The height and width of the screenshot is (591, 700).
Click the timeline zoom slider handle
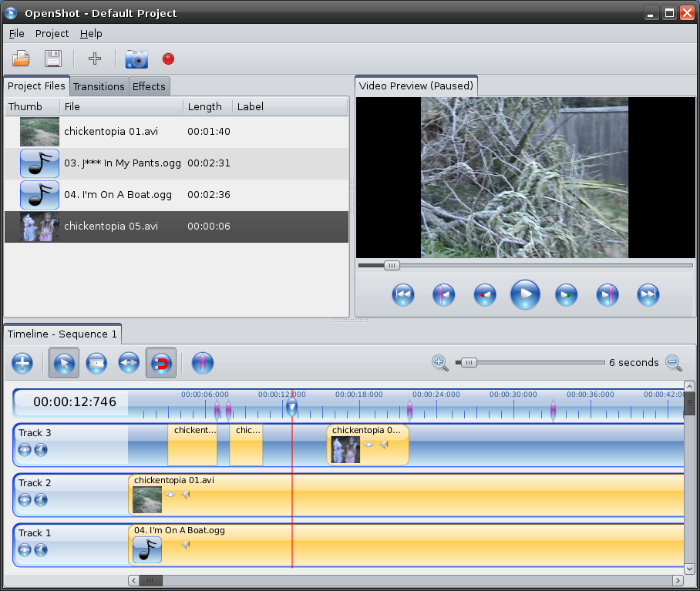coord(467,362)
